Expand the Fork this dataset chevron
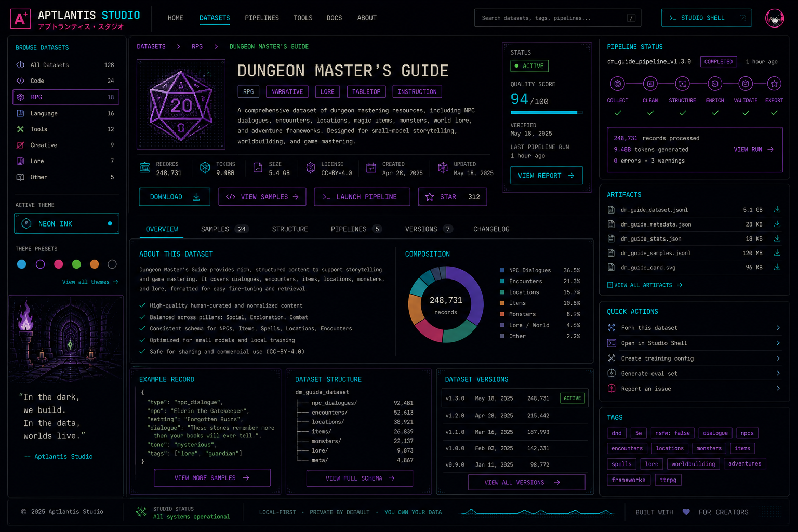798x532 pixels. pos(778,328)
